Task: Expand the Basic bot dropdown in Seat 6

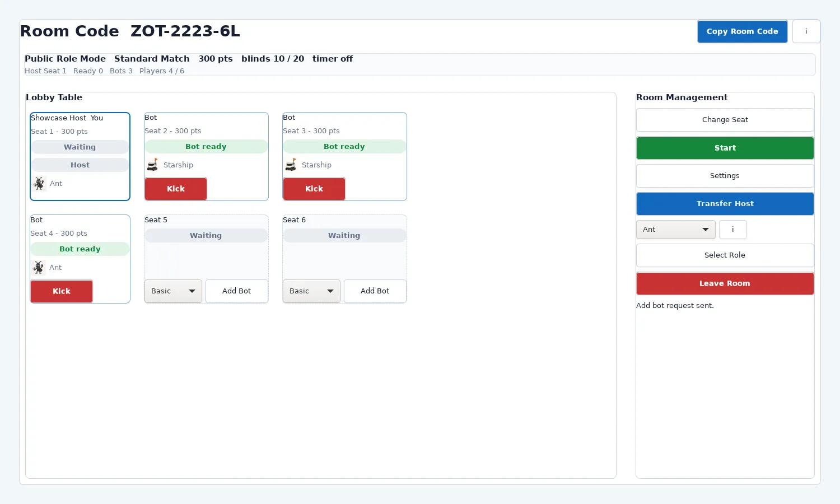Action: [311, 291]
